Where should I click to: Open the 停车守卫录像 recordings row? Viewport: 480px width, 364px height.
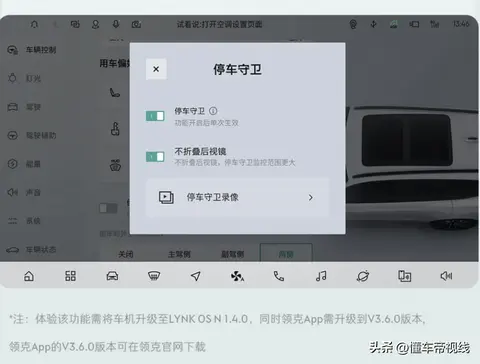(237, 197)
